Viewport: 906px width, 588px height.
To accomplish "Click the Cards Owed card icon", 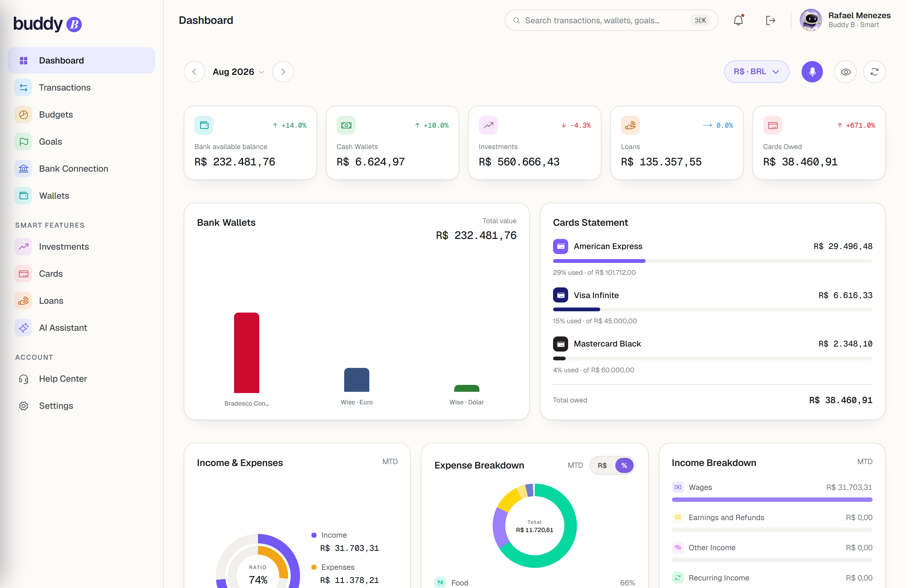I will 773,125.
